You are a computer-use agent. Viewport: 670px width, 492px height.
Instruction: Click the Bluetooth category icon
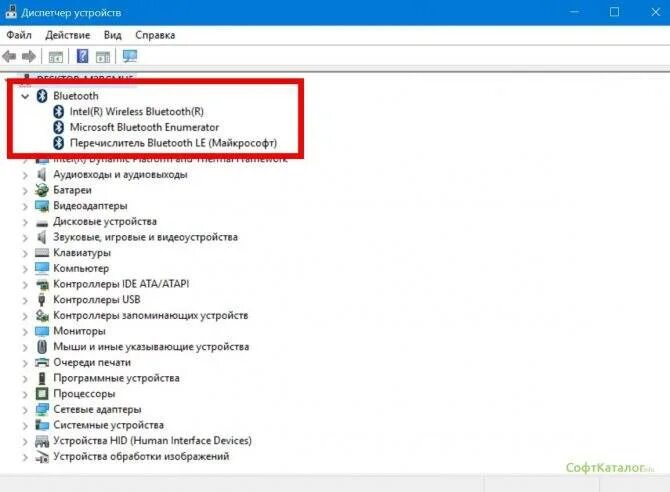(x=41, y=96)
